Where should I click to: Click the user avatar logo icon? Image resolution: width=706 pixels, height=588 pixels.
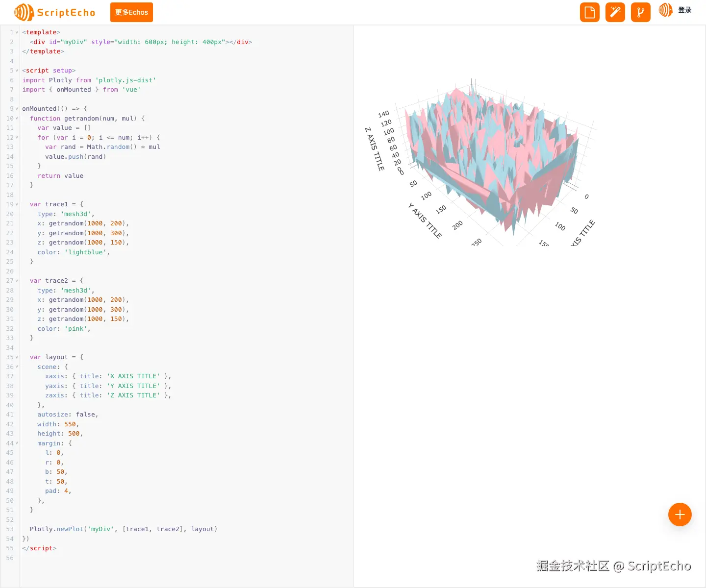click(x=666, y=10)
